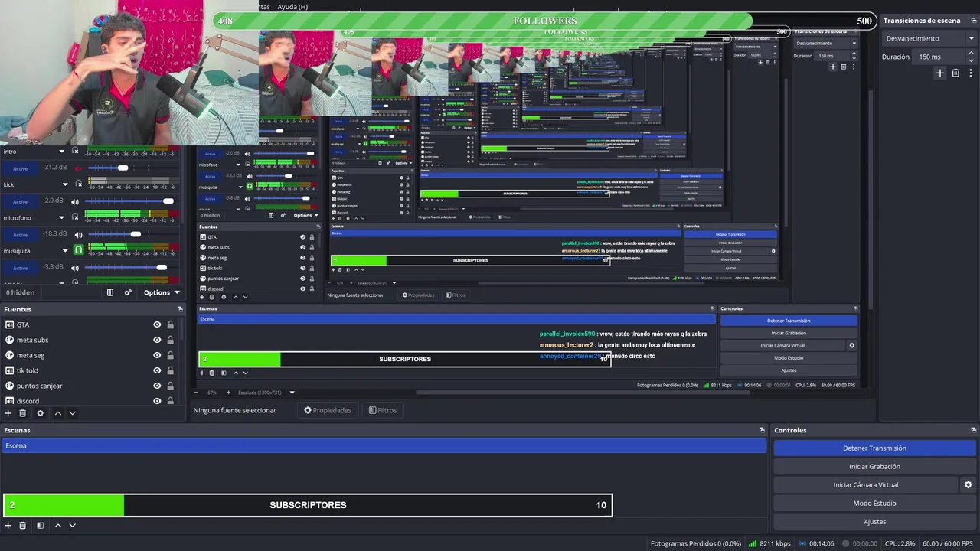
Task: Open advanced audio properties gears icon
Action: click(x=128, y=292)
